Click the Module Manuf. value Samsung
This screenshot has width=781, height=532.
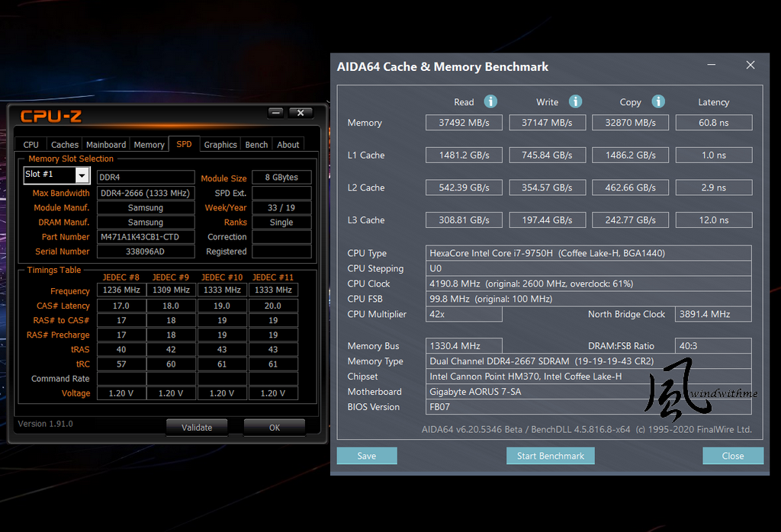(x=146, y=207)
